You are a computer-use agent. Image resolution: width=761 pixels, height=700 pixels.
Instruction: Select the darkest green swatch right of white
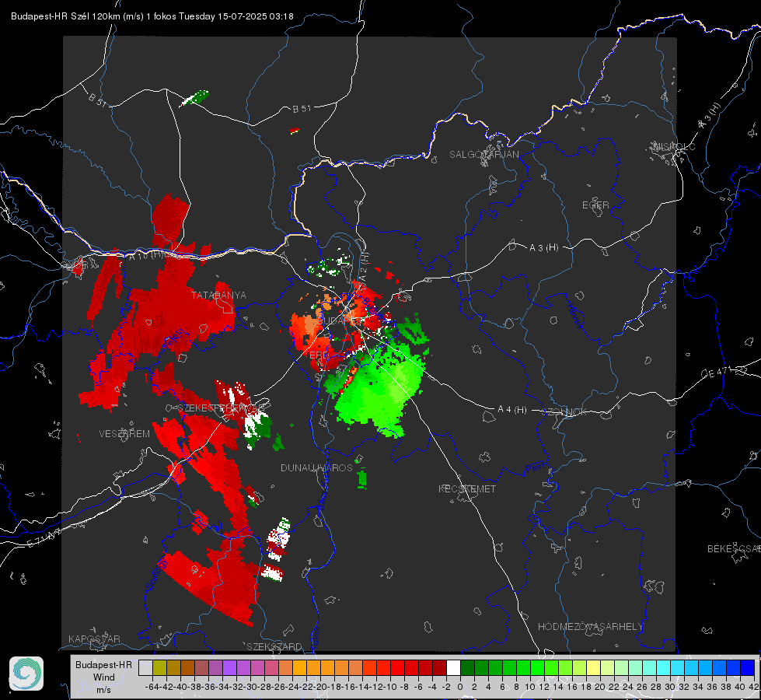pos(467,667)
